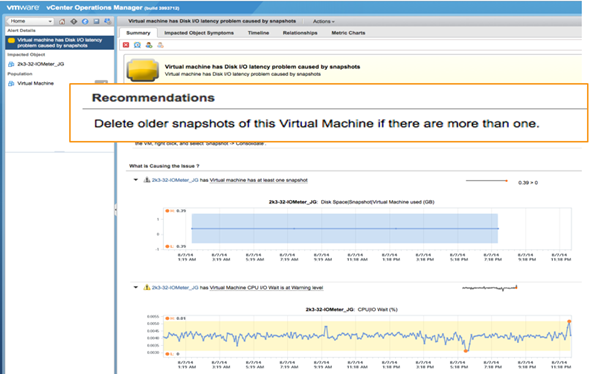Screen dimensions: 590x374
Task: Open the Actions dropdown menu
Action: tap(324, 21)
